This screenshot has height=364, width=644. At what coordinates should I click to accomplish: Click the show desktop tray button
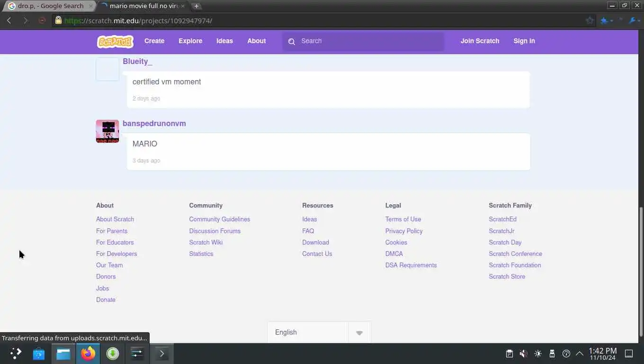click(x=629, y=354)
